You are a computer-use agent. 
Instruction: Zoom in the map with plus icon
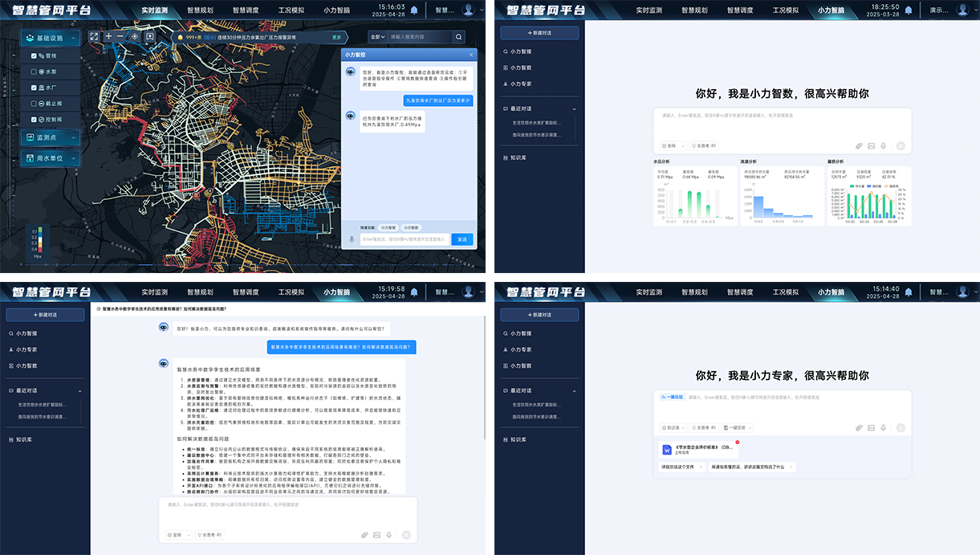pyautogui.click(x=108, y=37)
